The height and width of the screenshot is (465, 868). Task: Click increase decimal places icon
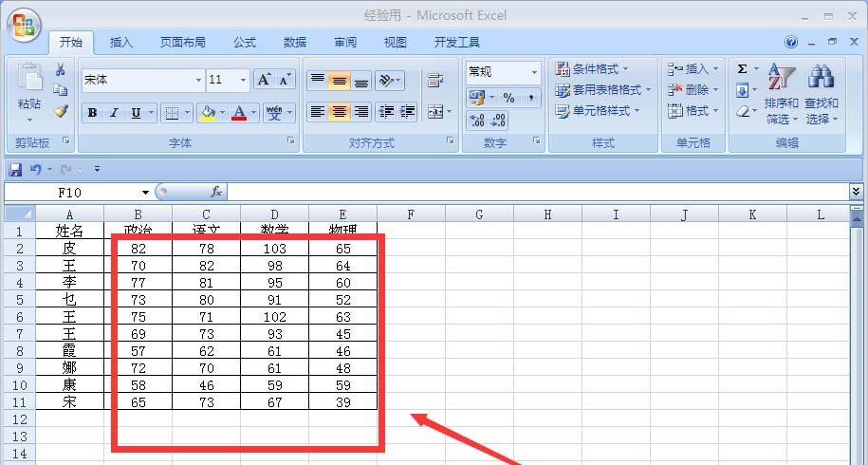477,121
